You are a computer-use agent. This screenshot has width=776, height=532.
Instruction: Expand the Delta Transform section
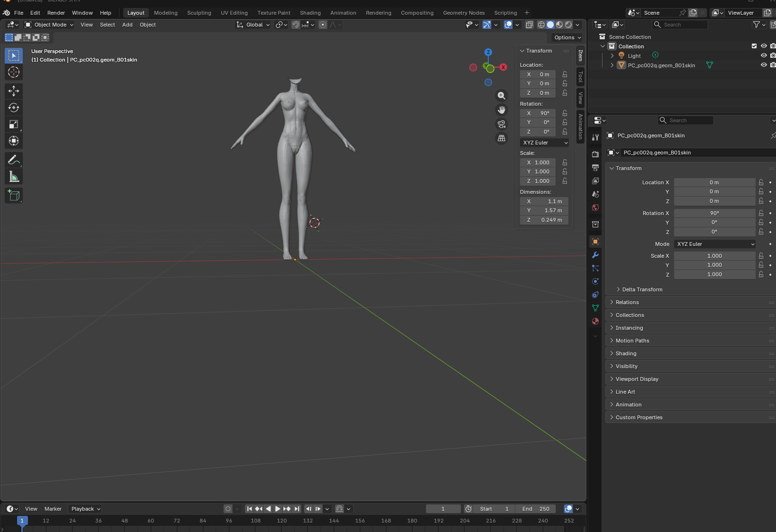pyautogui.click(x=642, y=289)
